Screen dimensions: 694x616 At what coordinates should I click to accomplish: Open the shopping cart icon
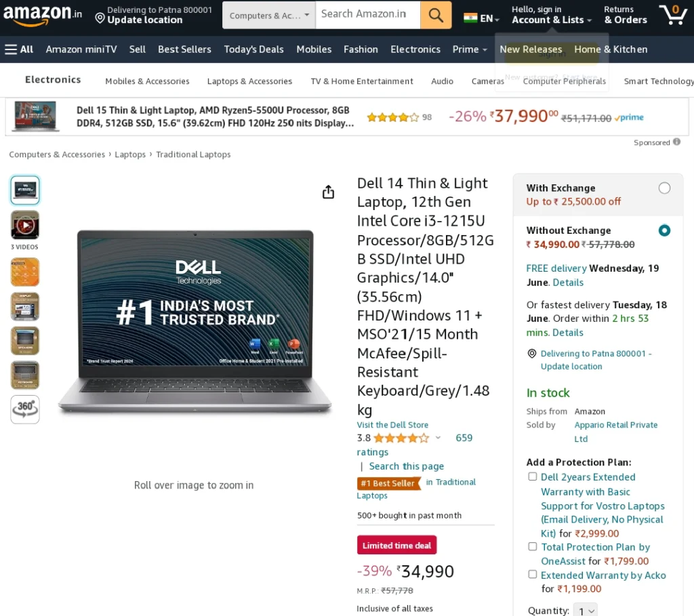pyautogui.click(x=673, y=15)
